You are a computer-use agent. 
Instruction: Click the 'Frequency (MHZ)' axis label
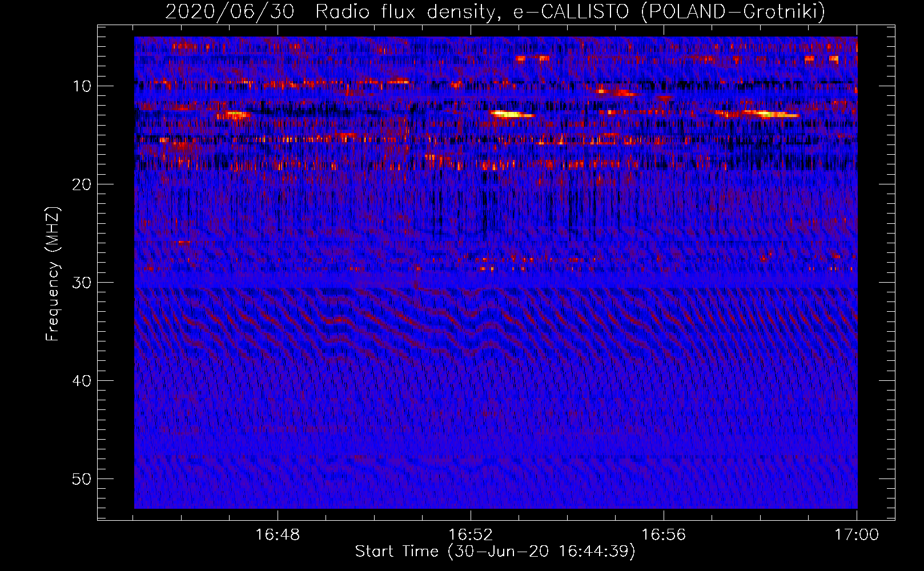[53, 274]
